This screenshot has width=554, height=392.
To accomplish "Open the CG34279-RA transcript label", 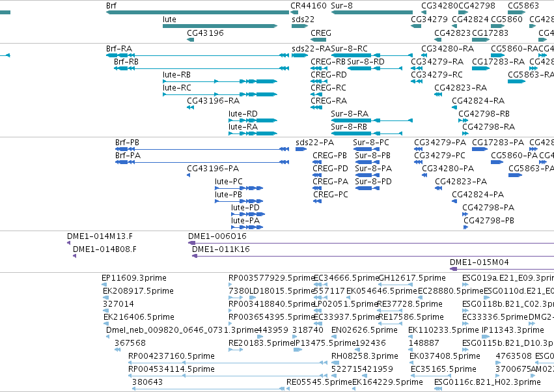I will coord(437,61).
